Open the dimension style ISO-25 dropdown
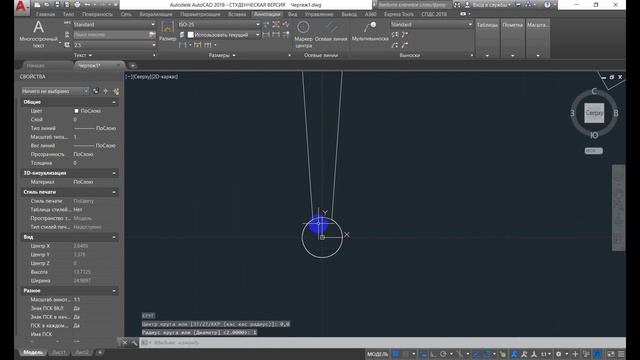 point(219,24)
